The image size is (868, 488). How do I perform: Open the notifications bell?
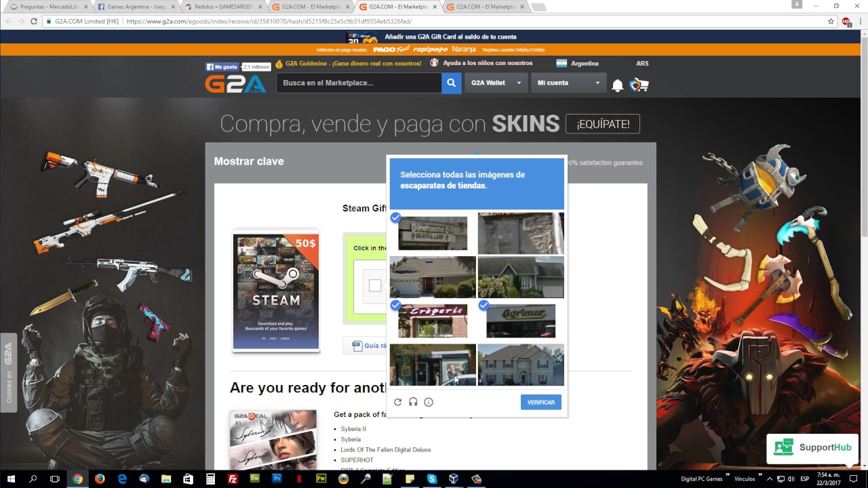pyautogui.click(x=617, y=85)
